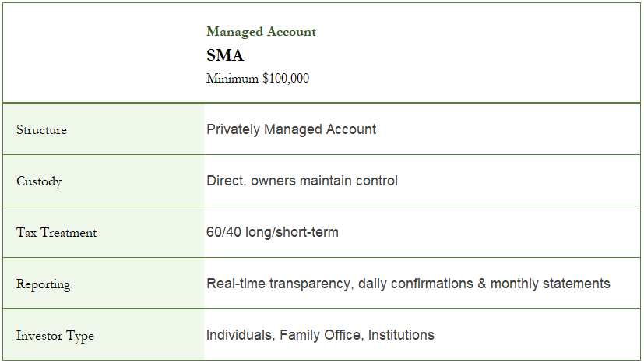Click the Custody row label
The height and width of the screenshot is (363, 644).
[39, 181]
